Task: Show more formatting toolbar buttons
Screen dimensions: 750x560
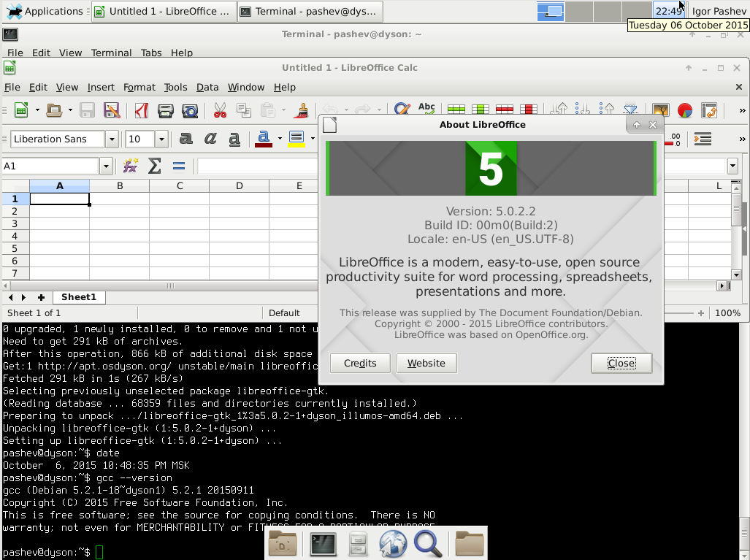Action: tap(743, 139)
